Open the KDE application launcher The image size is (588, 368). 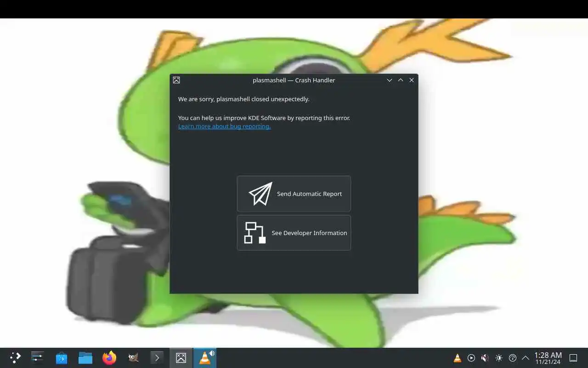click(15, 357)
